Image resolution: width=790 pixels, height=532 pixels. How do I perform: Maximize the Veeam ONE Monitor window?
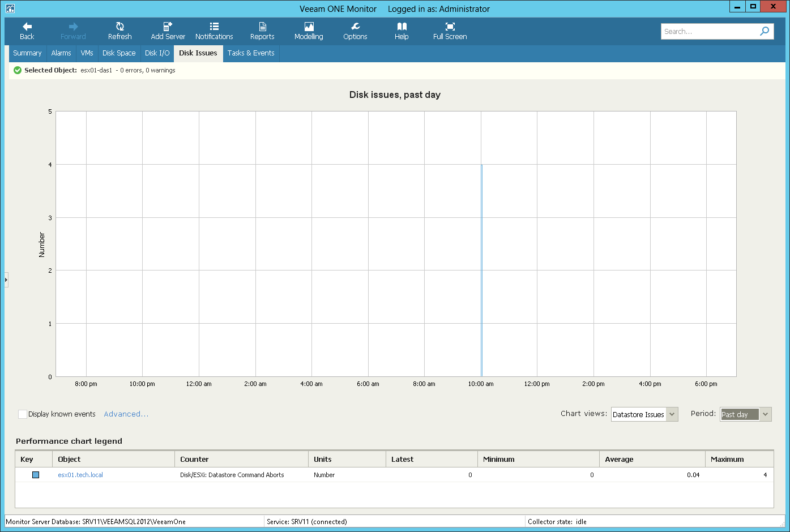(x=753, y=7)
